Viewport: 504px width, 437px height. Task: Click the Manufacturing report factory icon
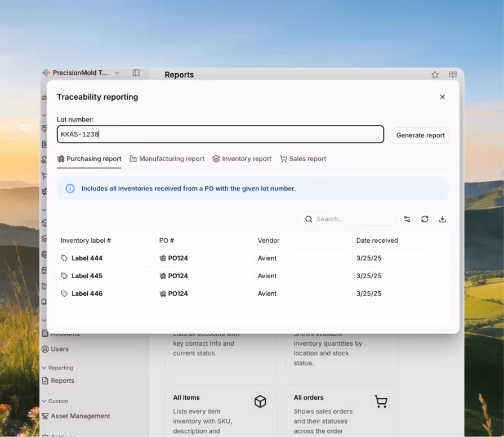[133, 159]
